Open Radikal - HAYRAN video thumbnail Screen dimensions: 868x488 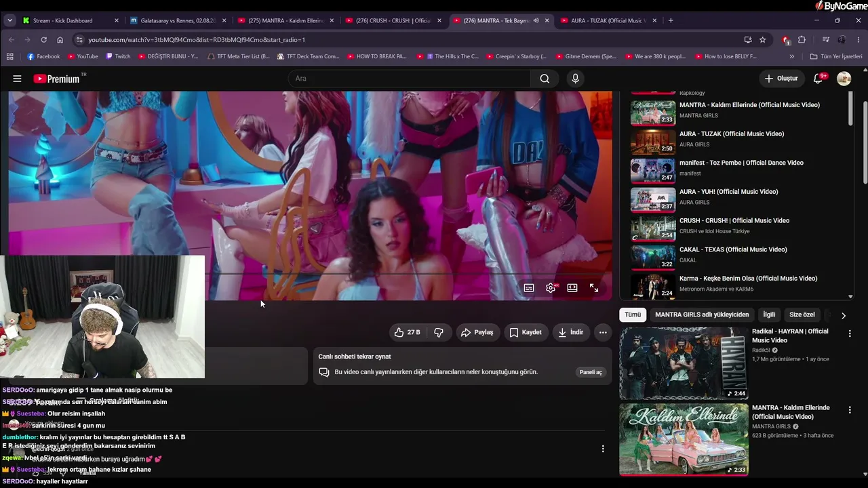684,363
